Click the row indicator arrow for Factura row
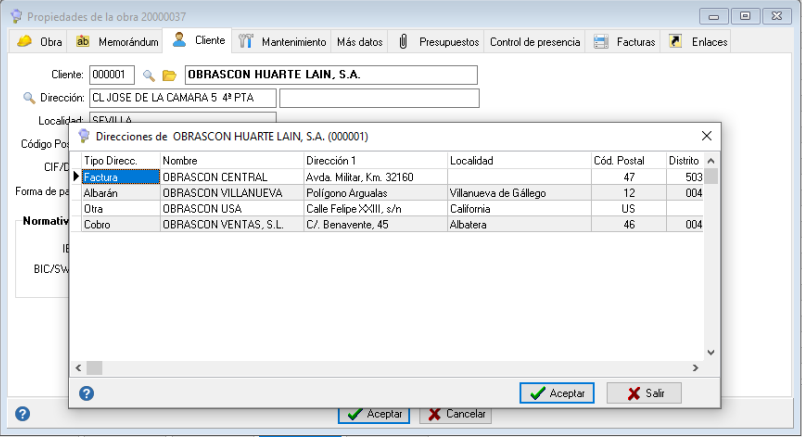The width and height of the screenshot is (802, 437). (76, 177)
